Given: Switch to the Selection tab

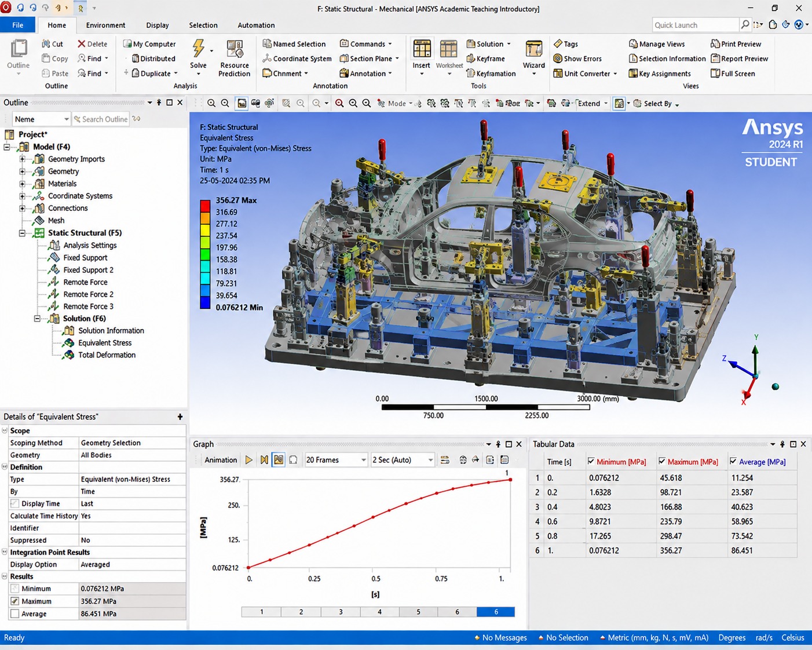Looking at the screenshot, I should [x=203, y=25].
